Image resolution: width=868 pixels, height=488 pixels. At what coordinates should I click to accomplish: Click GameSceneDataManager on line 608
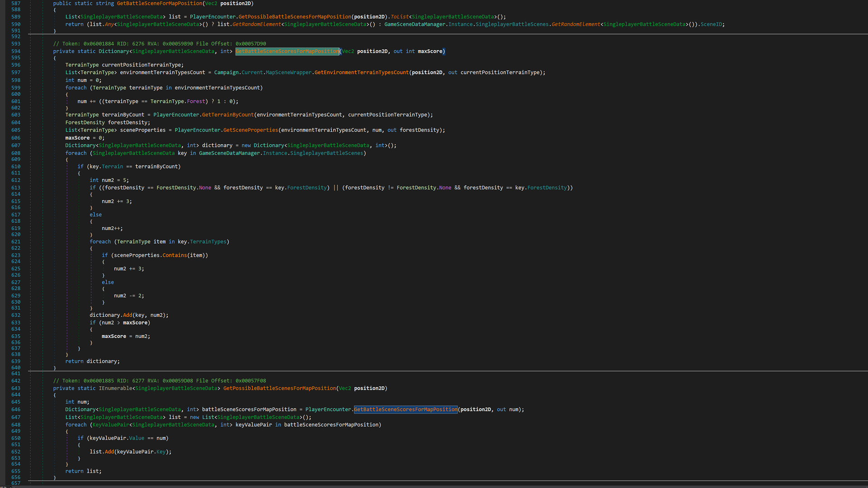point(229,153)
